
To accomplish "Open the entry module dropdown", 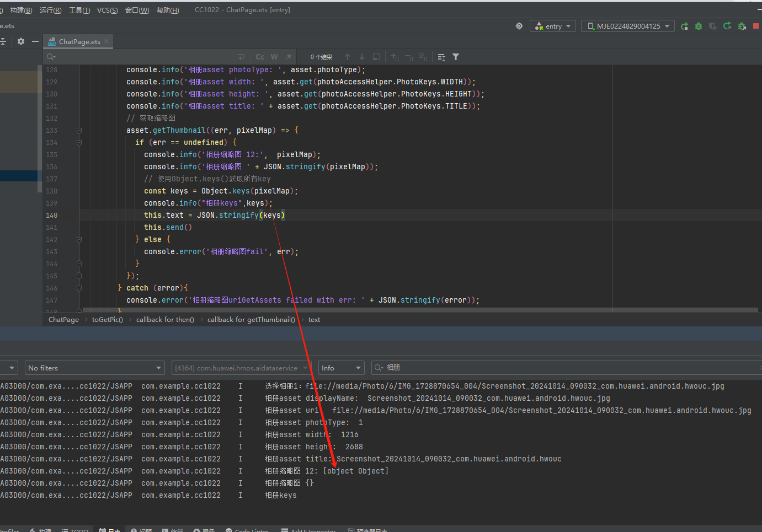I will pyautogui.click(x=553, y=26).
